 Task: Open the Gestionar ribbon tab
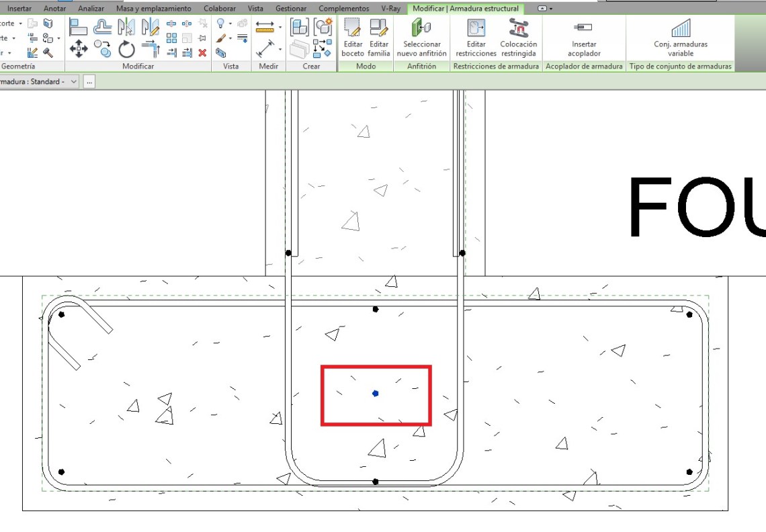(290, 9)
